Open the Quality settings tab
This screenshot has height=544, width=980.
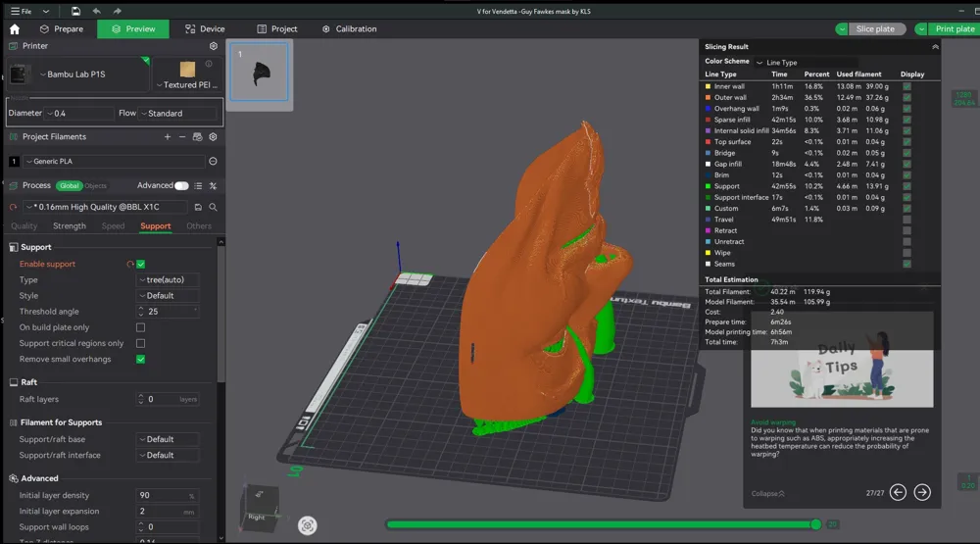[24, 226]
